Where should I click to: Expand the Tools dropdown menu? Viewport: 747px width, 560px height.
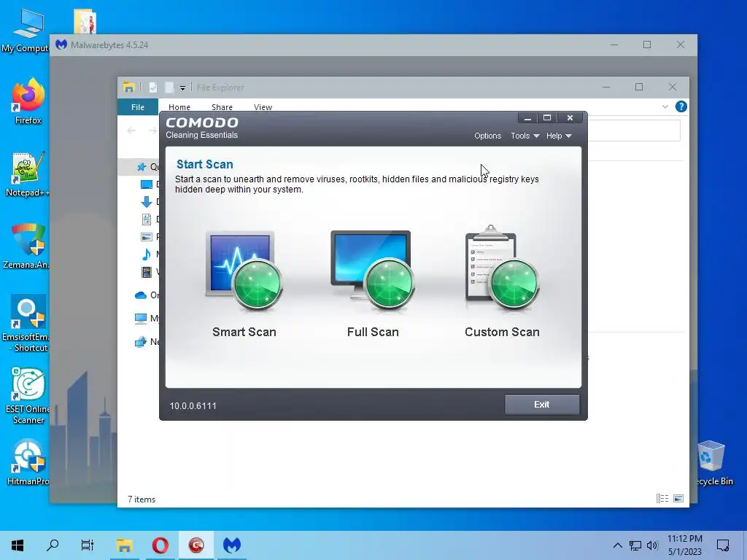pos(525,136)
